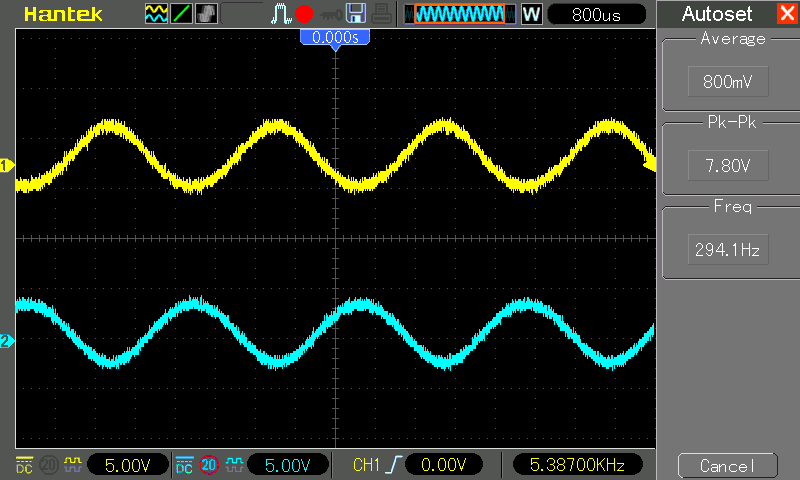Viewport: 800px width, 480px height.
Task: Click the CH1 yellow probe waveform icon
Action: 72,464
